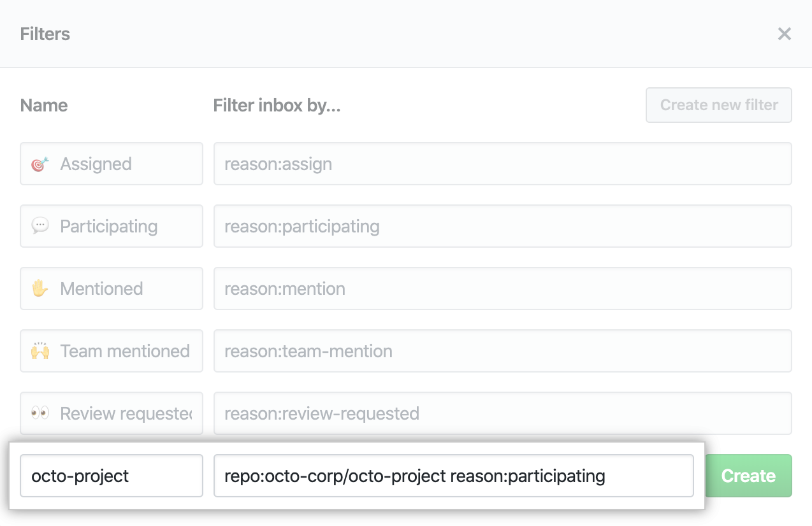Click the reason:mention query field
Viewport: 812px width, 526px height.
click(x=502, y=288)
